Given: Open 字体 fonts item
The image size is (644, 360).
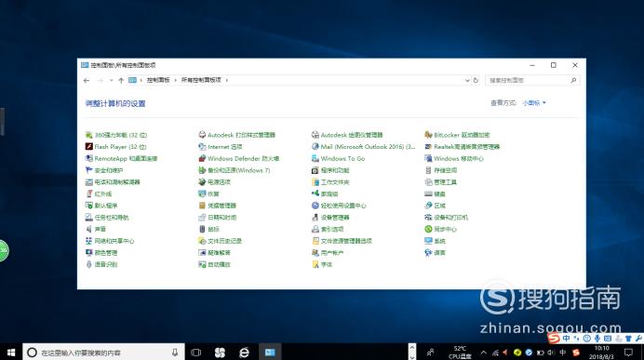Looking at the screenshot, I should point(322,264).
